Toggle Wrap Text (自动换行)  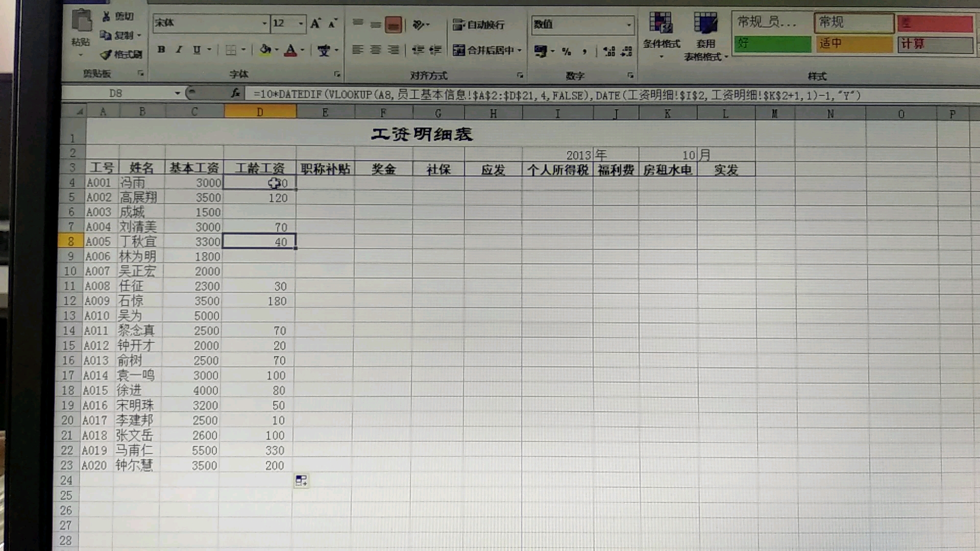pos(478,24)
